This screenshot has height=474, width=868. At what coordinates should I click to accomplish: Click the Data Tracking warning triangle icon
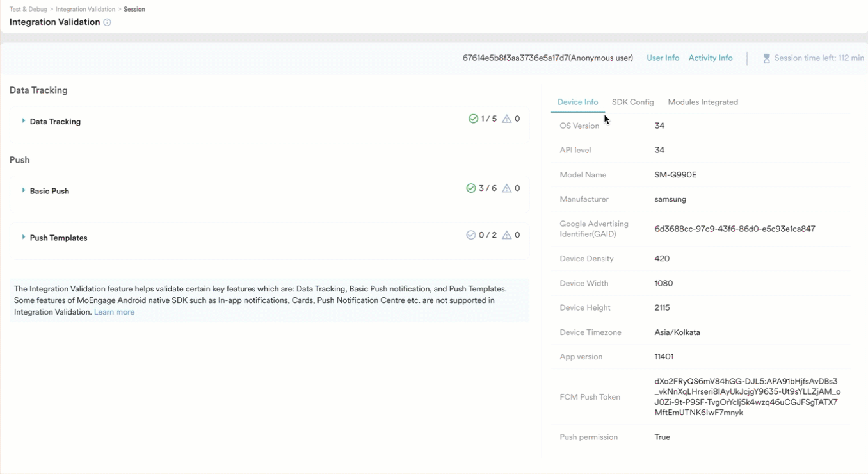pos(506,118)
